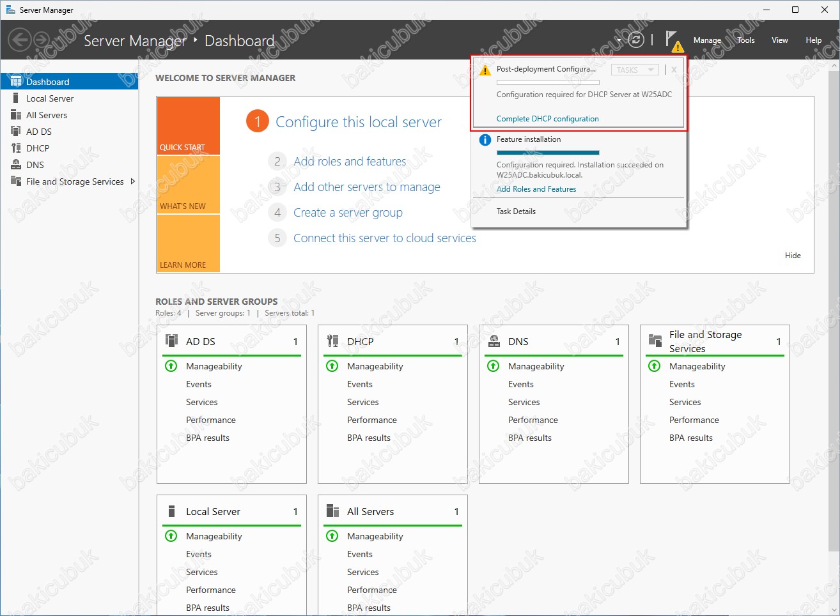840x616 pixels.
Task: Open the dropdown arrow beside refresh button
Action: 619,40
